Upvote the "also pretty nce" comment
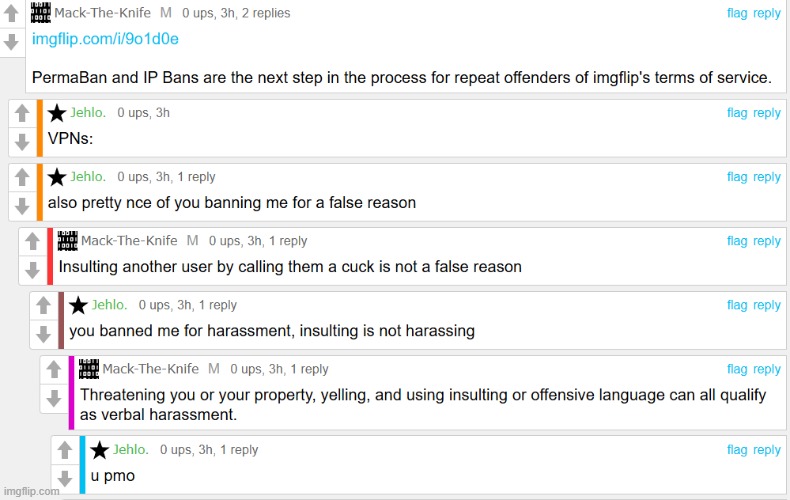The width and height of the screenshot is (790, 500). click(22, 180)
